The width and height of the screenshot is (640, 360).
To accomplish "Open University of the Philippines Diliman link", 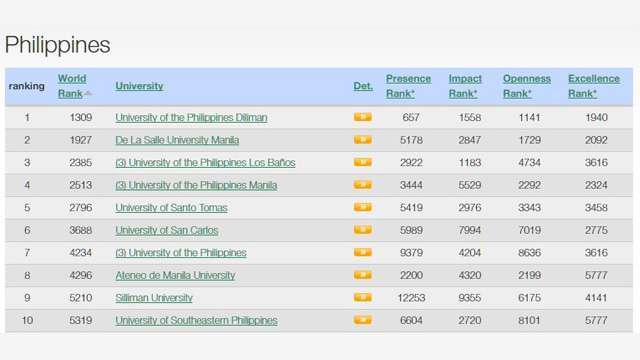I will [x=191, y=118].
